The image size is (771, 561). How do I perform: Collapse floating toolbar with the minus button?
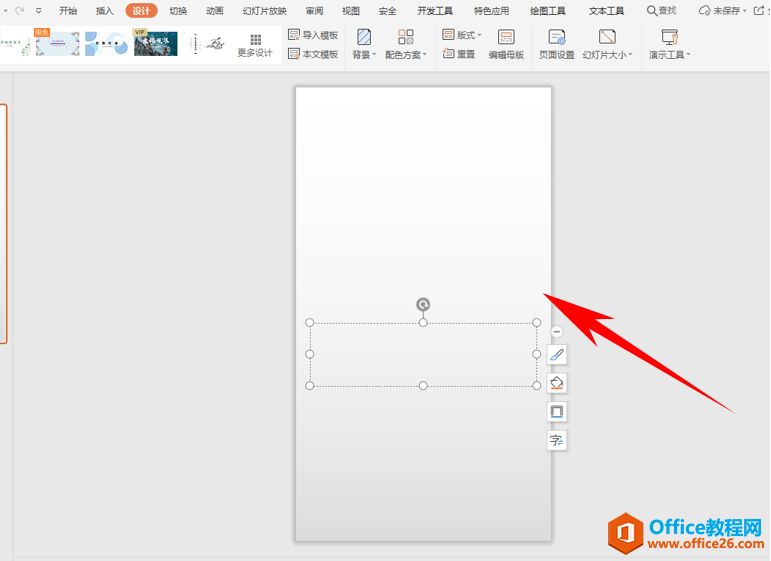point(557,332)
